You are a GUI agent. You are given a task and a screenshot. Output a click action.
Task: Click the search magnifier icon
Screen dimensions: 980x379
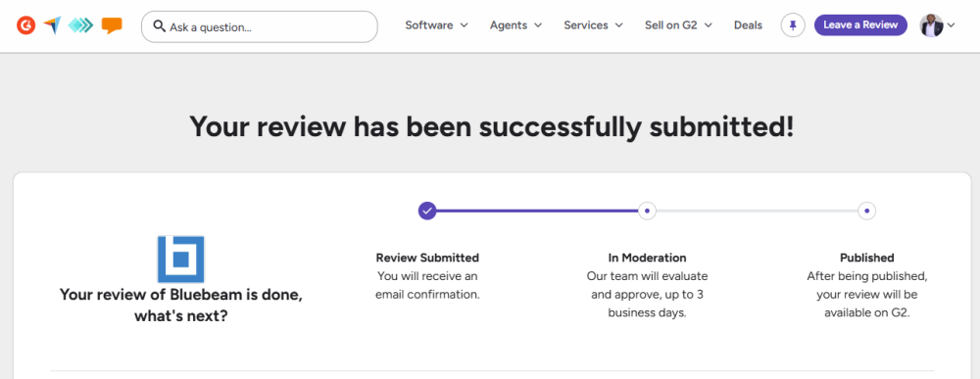160,26
